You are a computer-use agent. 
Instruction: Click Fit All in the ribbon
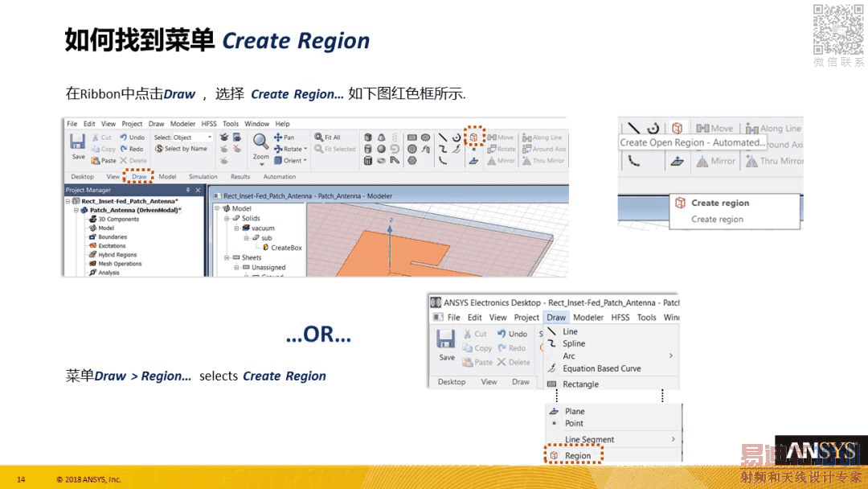point(327,138)
